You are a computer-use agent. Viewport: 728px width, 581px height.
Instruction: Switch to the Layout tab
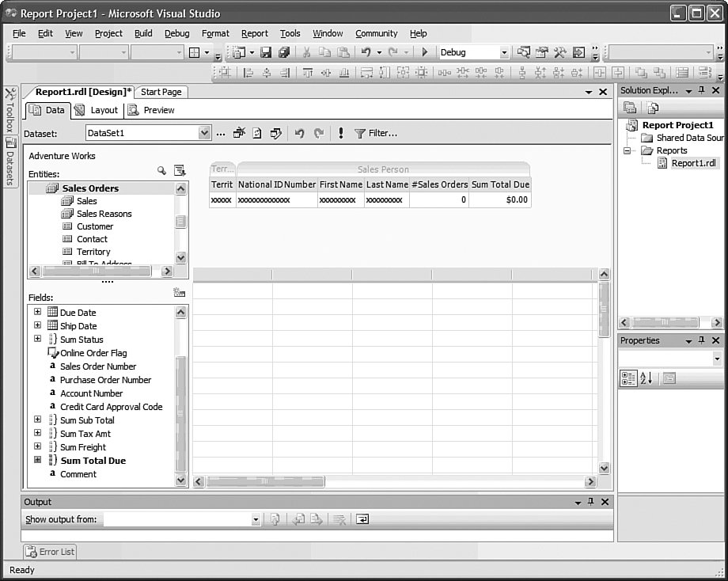click(97, 110)
